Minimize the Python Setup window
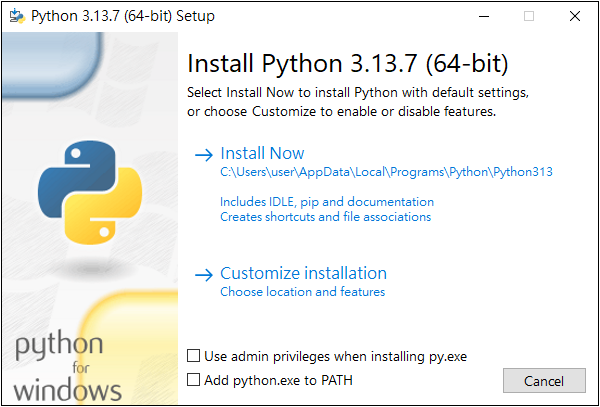The image size is (600, 407). point(483,16)
